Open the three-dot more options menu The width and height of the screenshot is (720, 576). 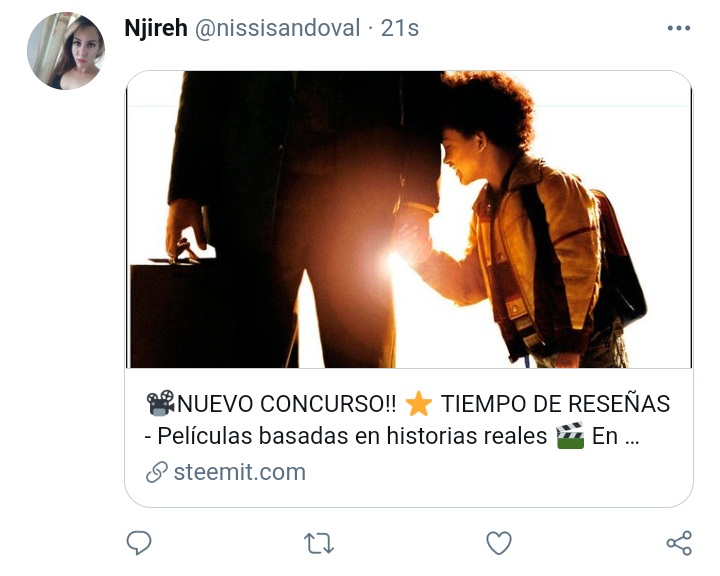tap(679, 28)
